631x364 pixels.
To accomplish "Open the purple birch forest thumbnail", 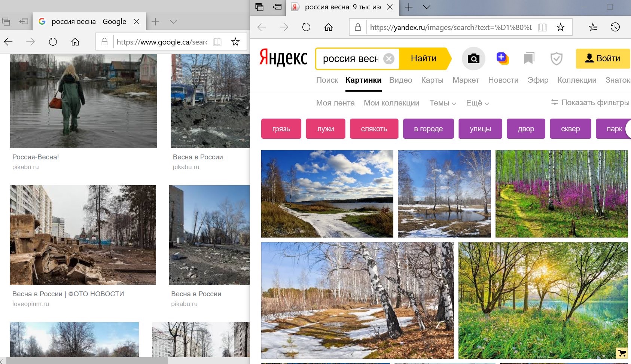I will 561,194.
